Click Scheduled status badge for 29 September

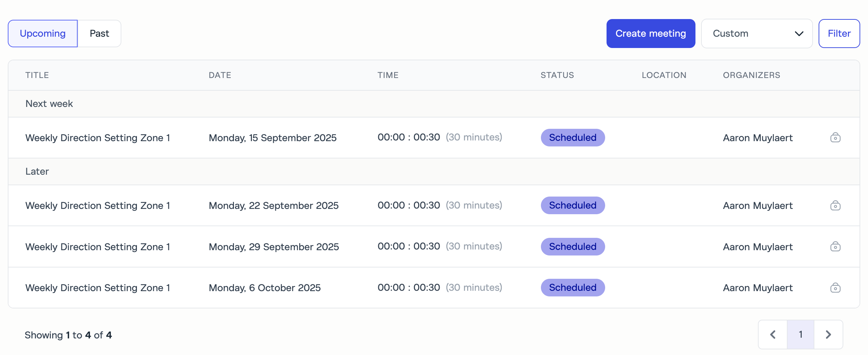point(573,247)
